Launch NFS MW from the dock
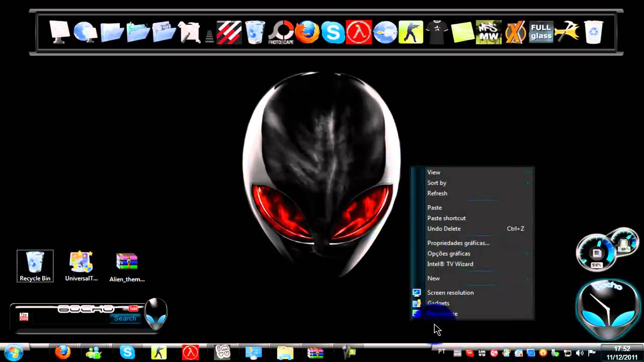 tap(489, 32)
